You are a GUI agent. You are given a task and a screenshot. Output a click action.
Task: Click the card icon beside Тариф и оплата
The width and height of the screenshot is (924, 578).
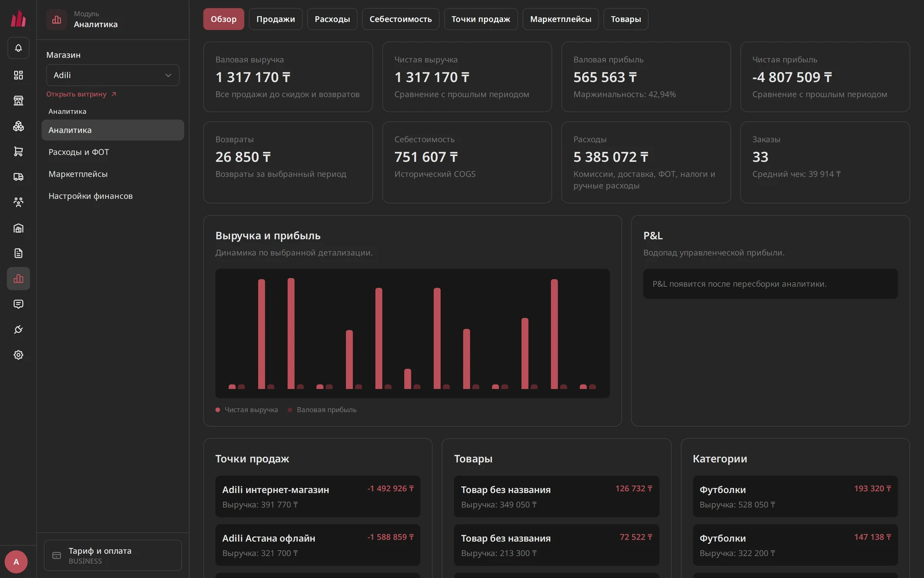click(56, 556)
